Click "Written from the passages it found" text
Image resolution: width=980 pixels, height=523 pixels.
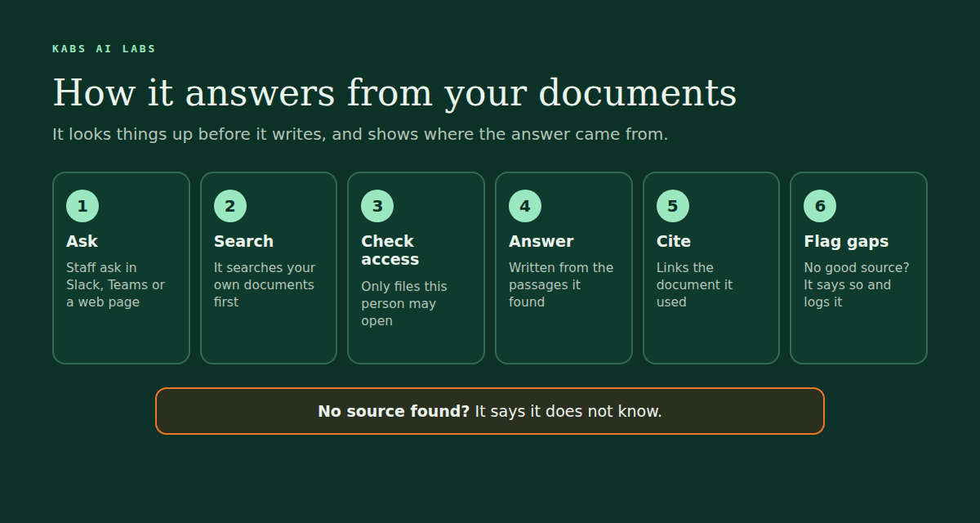tap(561, 284)
